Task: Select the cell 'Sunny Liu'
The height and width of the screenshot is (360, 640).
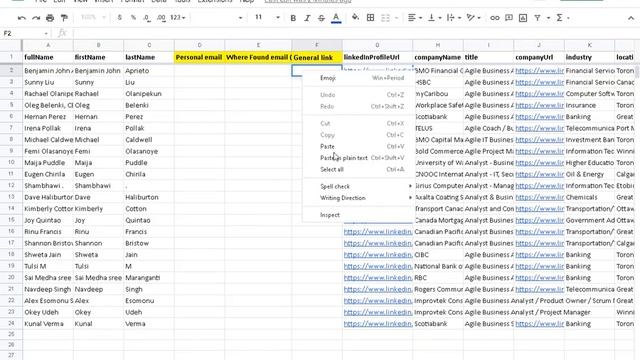Action: pyautogui.click(x=48, y=82)
